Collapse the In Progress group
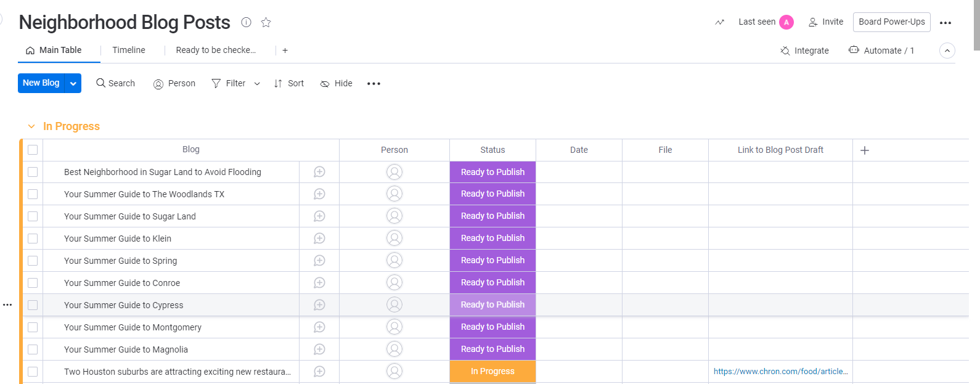Viewport: 980px width, 384px height. [x=31, y=126]
